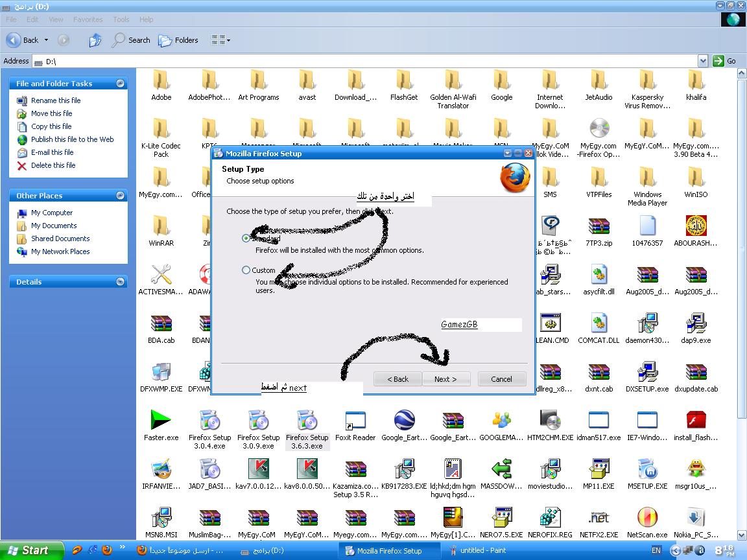Select the GOOGLEMA... messenger icon
This screenshot has height=560, width=747.
click(501, 420)
